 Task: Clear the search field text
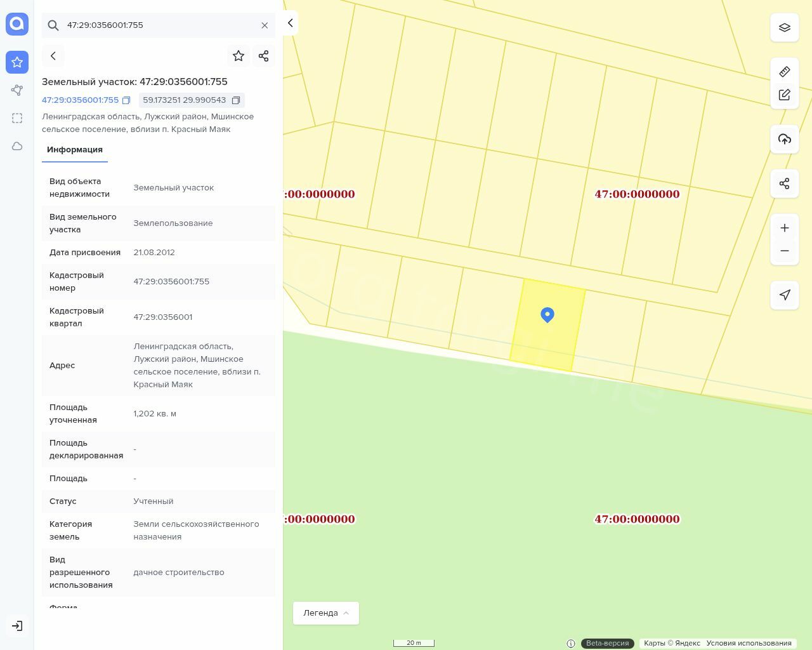point(265,25)
